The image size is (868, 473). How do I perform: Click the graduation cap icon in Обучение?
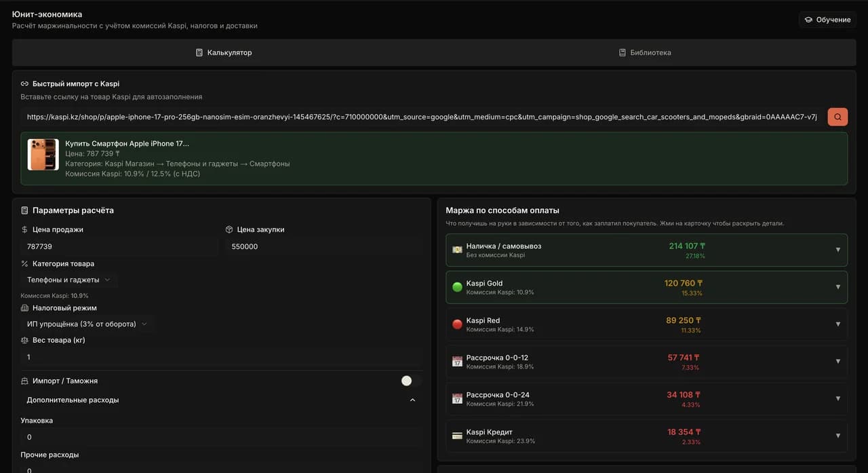coord(808,20)
